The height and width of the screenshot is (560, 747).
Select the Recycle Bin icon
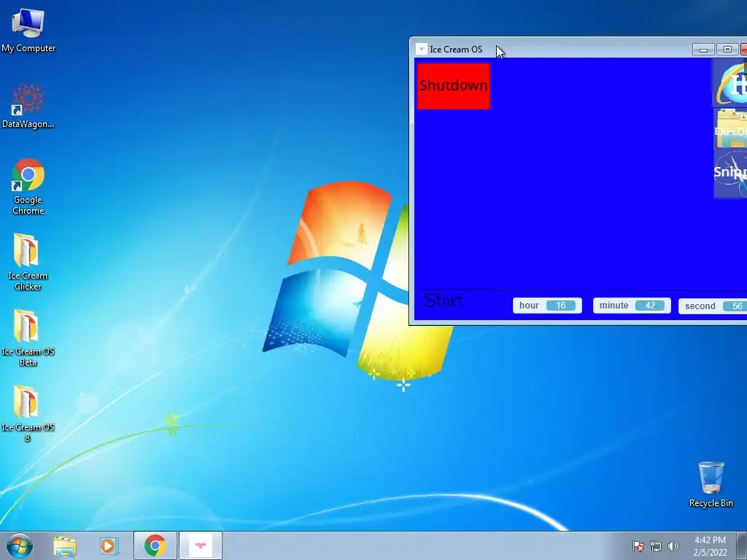point(711,484)
